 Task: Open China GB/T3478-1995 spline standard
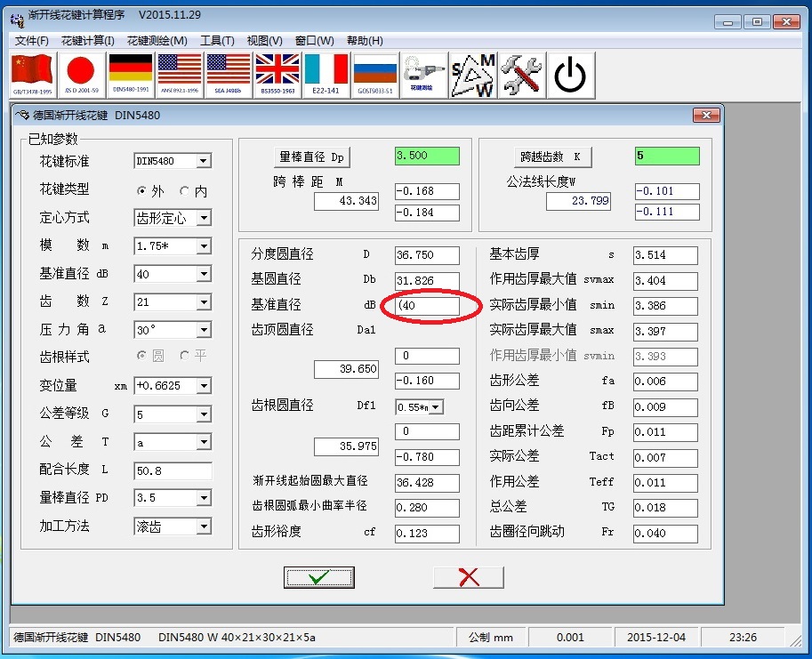coord(33,75)
